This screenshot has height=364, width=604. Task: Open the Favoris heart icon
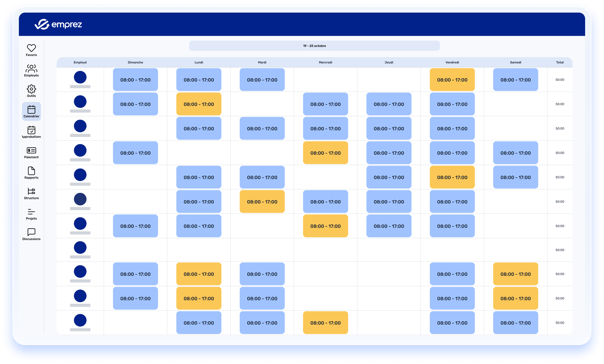point(31,48)
